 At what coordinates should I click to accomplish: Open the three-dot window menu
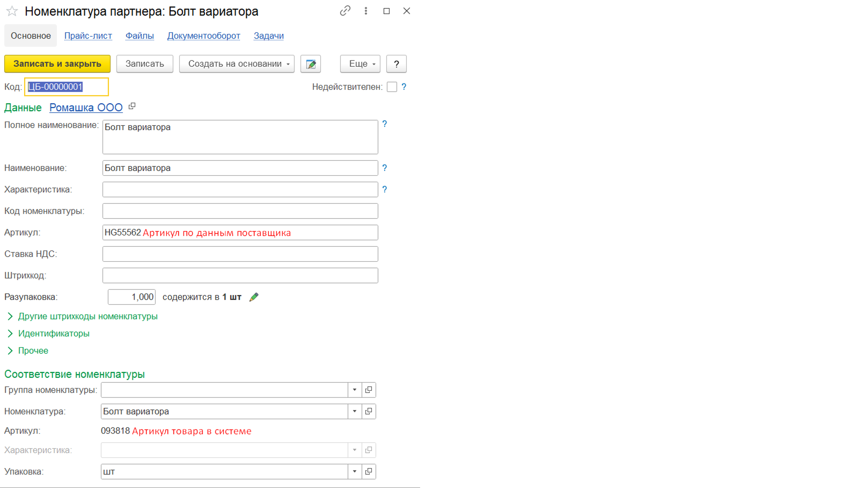pos(366,11)
